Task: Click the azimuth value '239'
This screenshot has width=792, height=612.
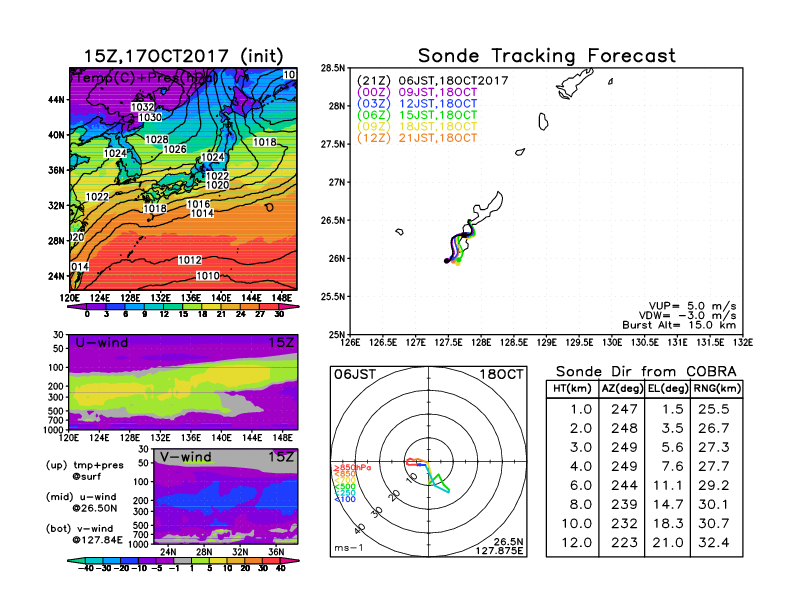Action: point(624,504)
